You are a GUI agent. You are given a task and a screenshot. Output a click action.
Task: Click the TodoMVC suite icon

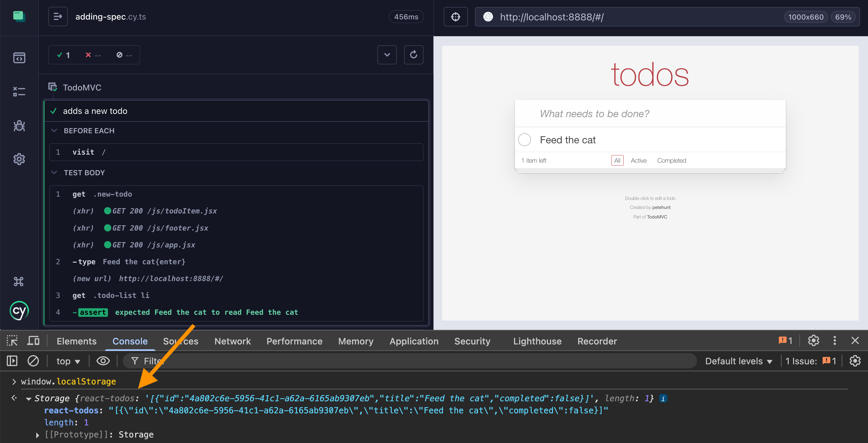pyautogui.click(x=53, y=87)
